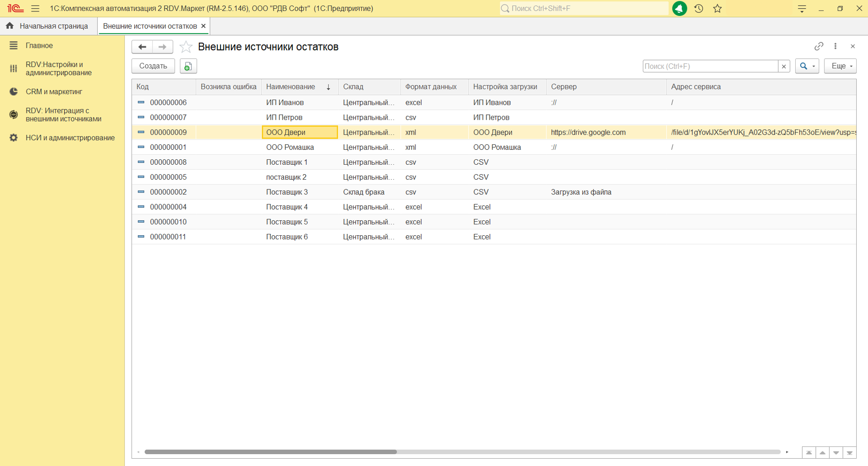The width and height of the screenshot is (868, 466).
Task: Open CRM и маркетинг section
Action: pos(54,92)
